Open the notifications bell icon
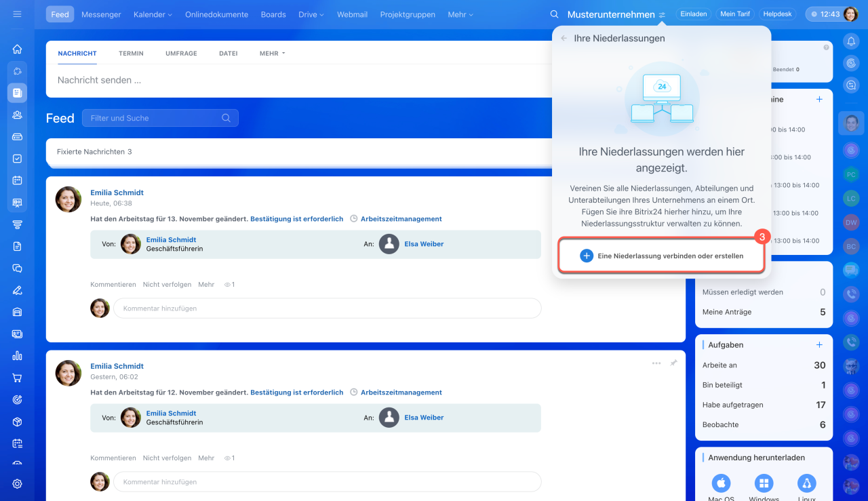This screenshot has width=868, height=501. [851, 42]
